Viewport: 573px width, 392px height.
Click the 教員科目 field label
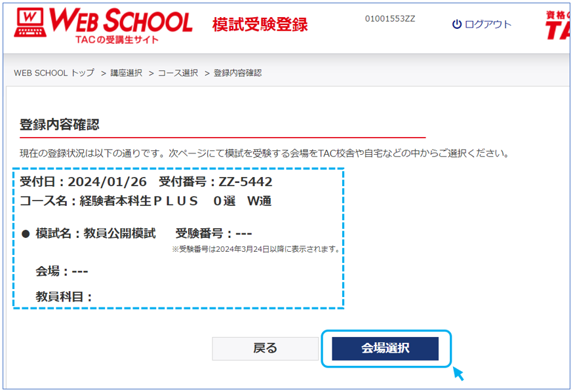tap(64, 296)
